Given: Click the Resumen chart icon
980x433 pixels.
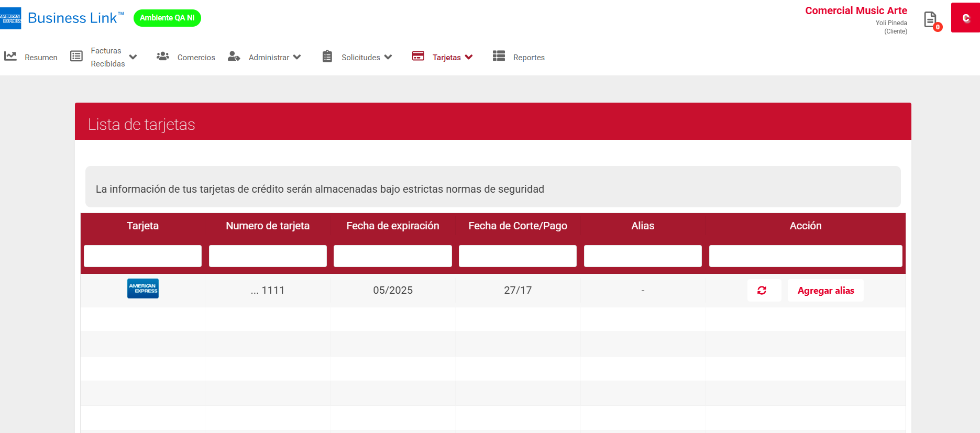Looking at the screenshot, I should pos(10,57).
